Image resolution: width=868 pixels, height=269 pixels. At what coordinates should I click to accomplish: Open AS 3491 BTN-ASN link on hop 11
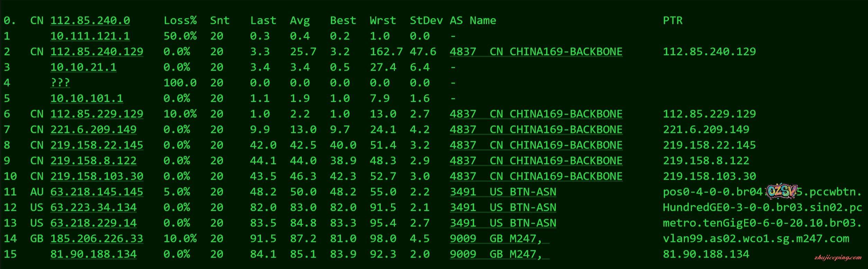503,192
